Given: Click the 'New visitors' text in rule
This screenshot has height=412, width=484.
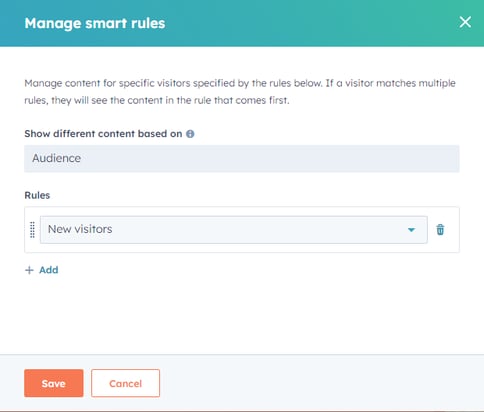Looking at the screenshot, I should click(x=80, y=229).
